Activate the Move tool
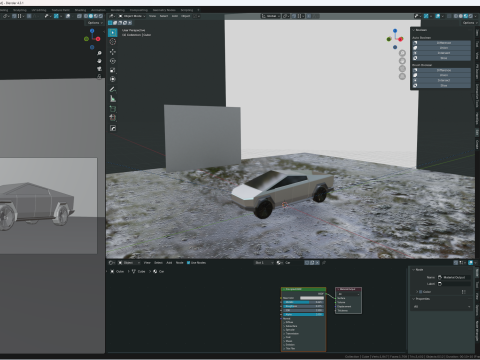This screenshot has width=480, height=360. 113,52
